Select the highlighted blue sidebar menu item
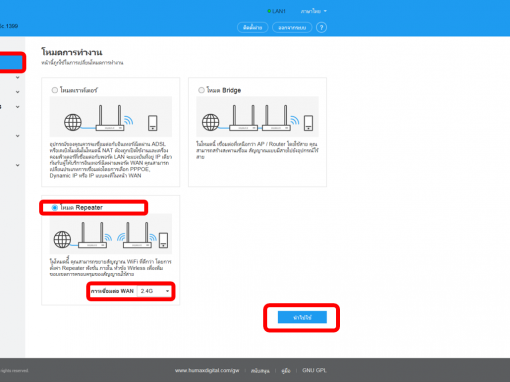The height and width of the screenshot is (382, 510). pyautogui.click(x=11, y=62)
